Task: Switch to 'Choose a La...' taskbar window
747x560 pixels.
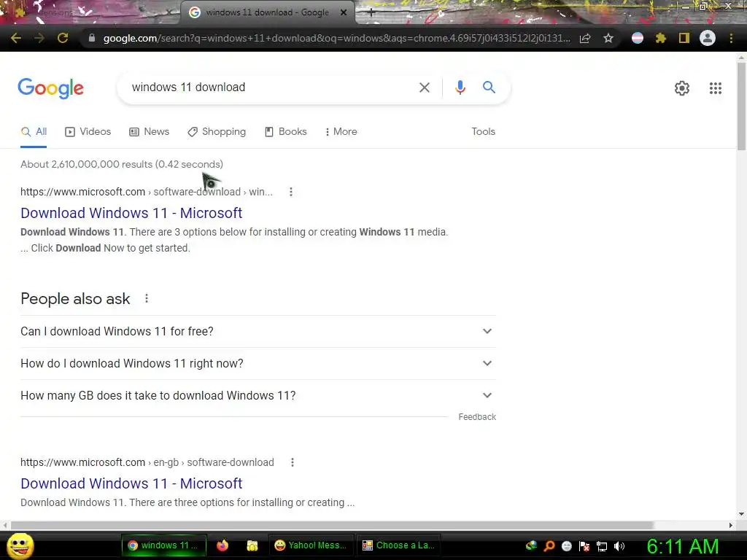Action: [x=399, y=545]
